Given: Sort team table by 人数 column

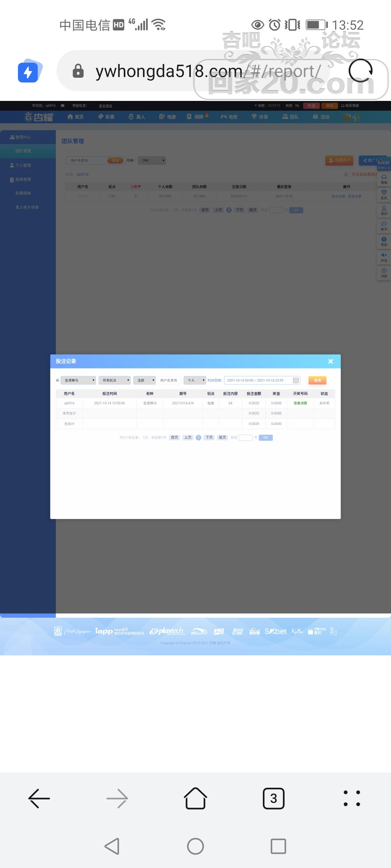Looking at the screenshot, I should click(135, 187).
